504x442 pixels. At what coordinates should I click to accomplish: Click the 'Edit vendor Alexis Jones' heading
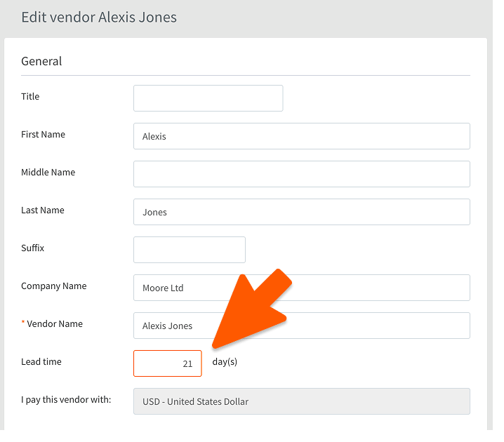pos(99,17)
